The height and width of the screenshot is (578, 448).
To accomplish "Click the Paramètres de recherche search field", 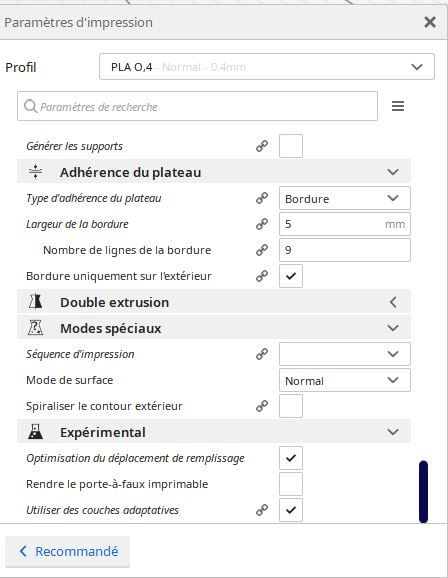I will (197, 106).
